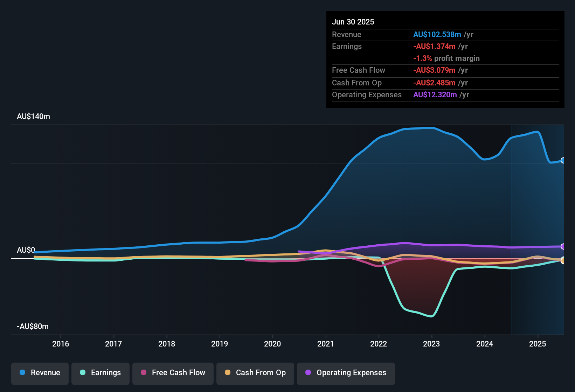
Task: Click the Jun 30 2025 tooltip date header
Action: (353, 22)
